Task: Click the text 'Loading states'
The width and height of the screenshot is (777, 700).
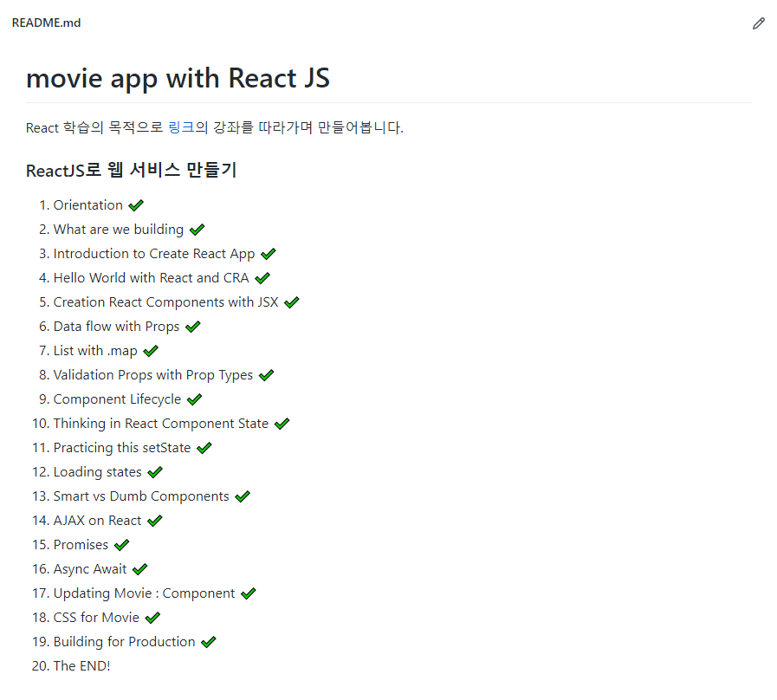Action: 98,472
